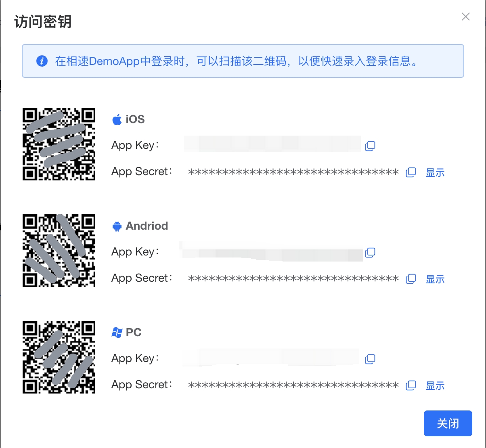This screenshot has height=448, width=486.
Task: Copy the PC App Secret
Action: (411, 385)
